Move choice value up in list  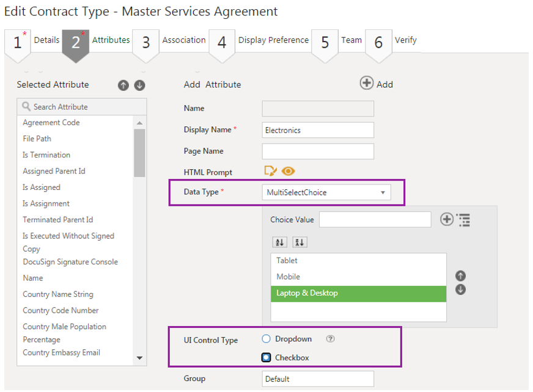coord(461,276)
